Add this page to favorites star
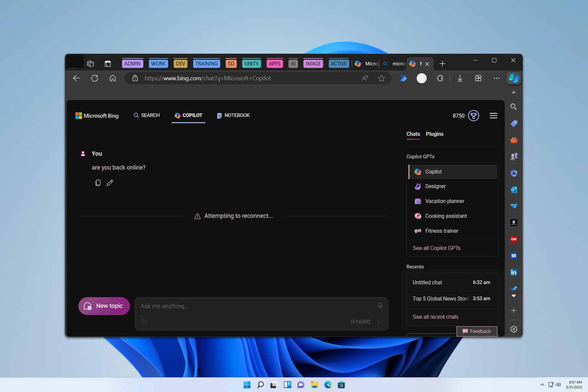Screen dimensions: 588x392 [x=381, y=78]
